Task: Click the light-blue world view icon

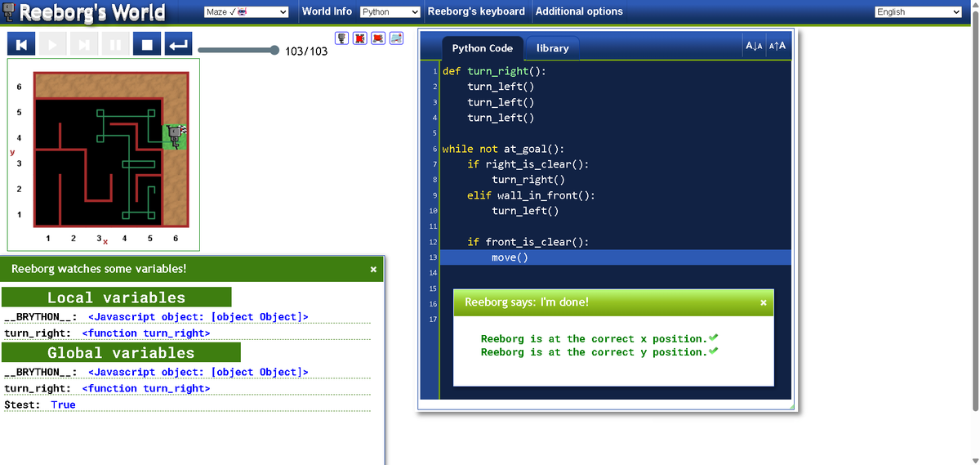Action: click(396, 38)
